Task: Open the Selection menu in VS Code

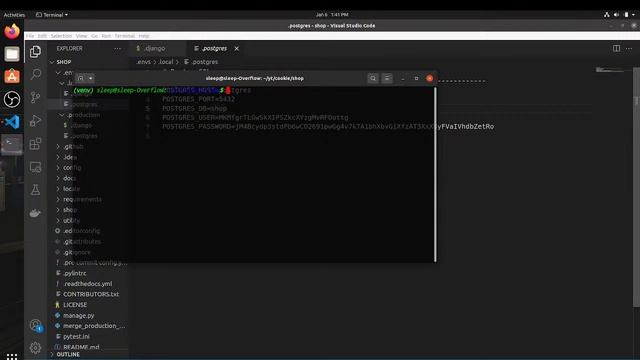Action: pyautogui.click(x=61, y=36)
